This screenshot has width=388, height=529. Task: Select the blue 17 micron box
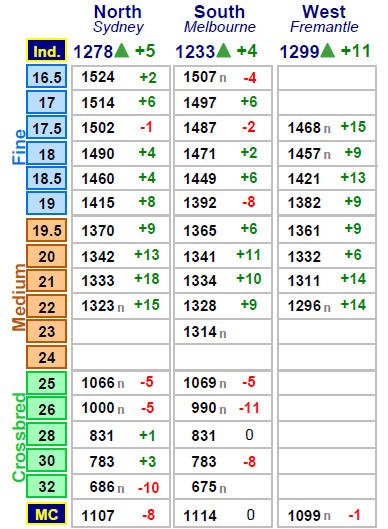click(x=47, y=102)
